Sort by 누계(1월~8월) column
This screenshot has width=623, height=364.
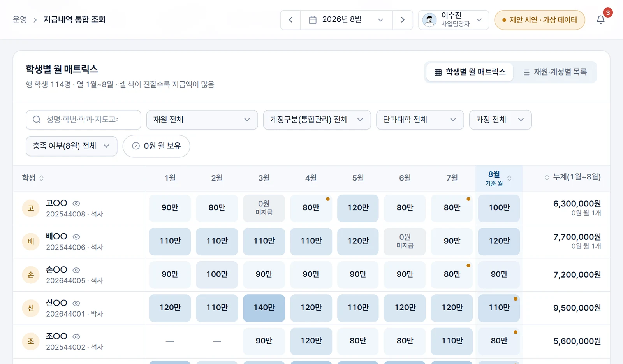(572, 177)
